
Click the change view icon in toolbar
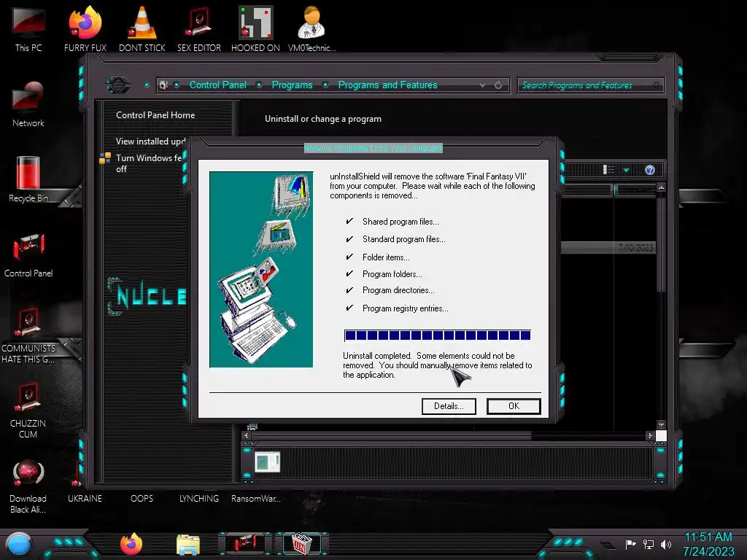point(608,170)
